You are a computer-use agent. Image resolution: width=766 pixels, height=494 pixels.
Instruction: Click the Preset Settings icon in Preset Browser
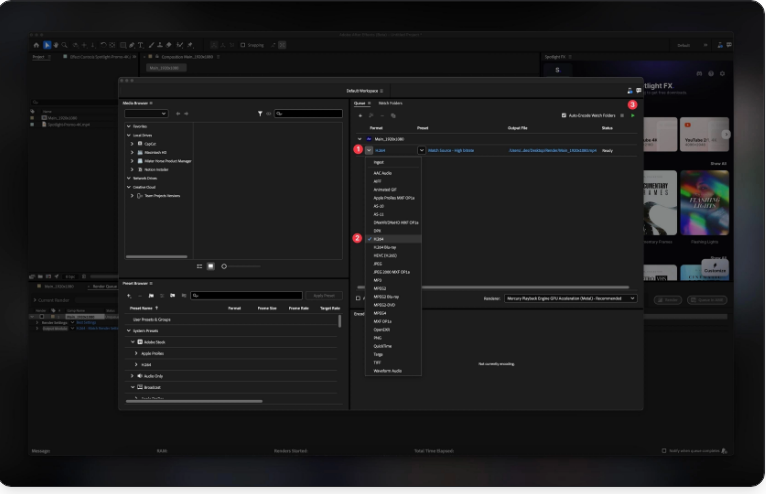coord(162,296)
